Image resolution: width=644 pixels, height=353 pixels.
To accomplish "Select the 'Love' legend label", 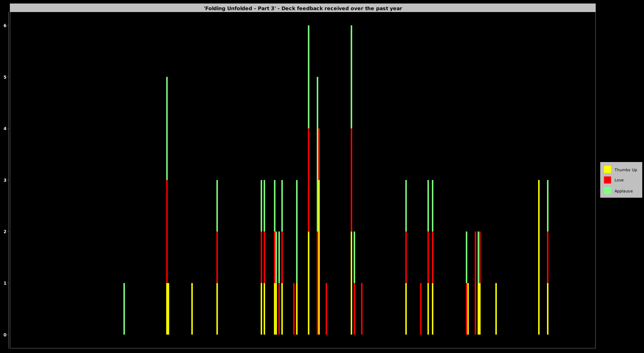I will (x=619, y=180).
